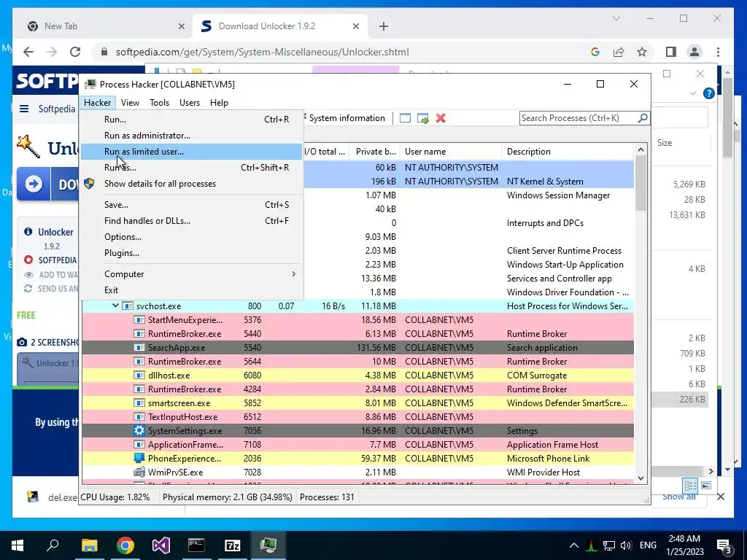This screenshot has width=747, height=560.
Task: Click the Search Processes input field
Action: [578, 117]
